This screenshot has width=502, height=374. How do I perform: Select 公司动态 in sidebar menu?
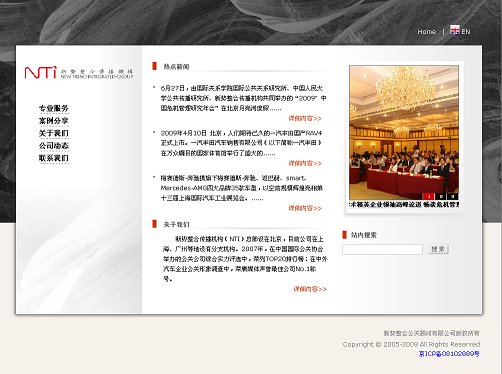(54, 146)
